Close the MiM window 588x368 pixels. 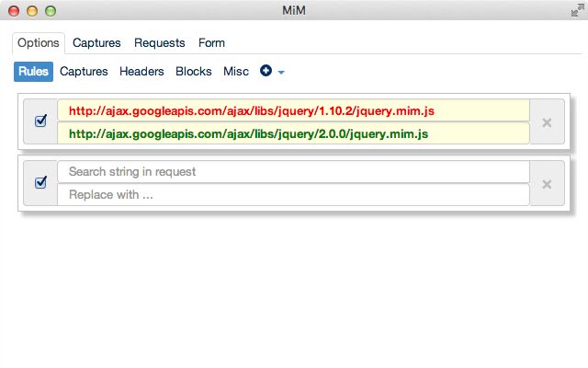(x=14, y=11)
